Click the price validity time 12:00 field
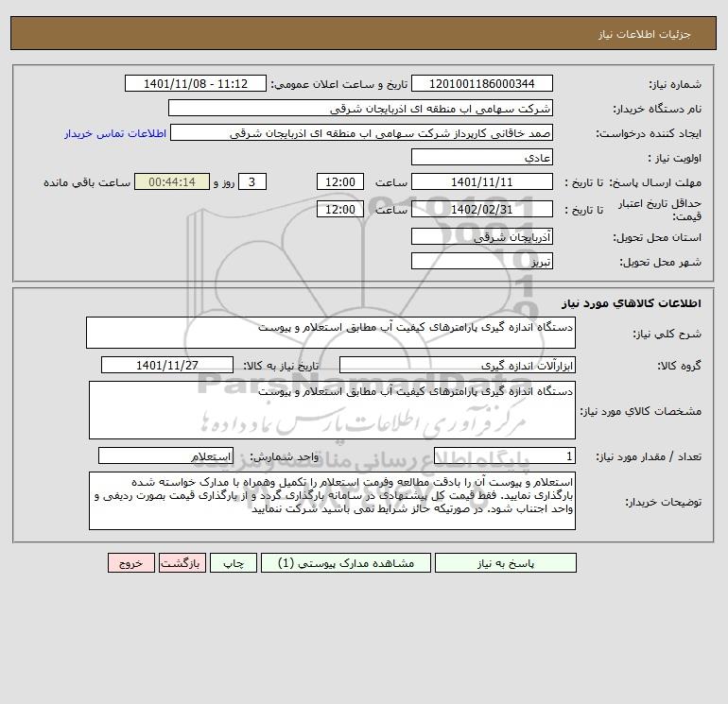 [x=340, y=209]
